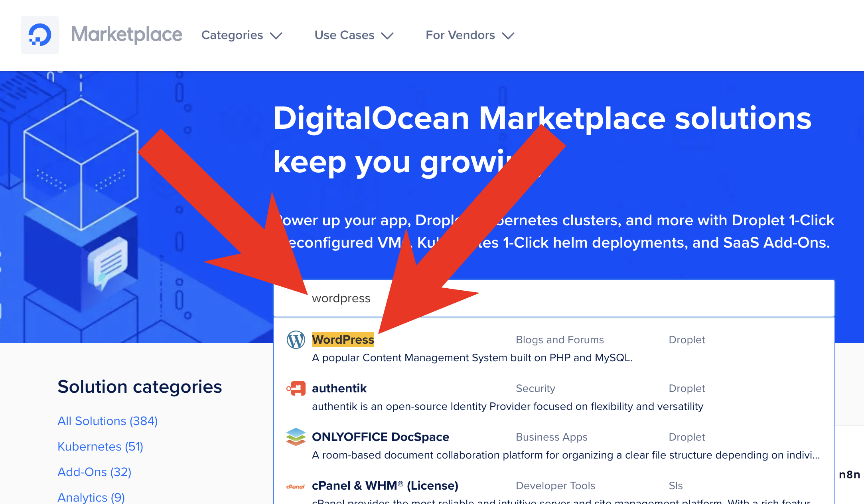Image resolution: width=864 pixels, height=504 pixels.
Task: Click the cPanel logo icon
Action: click(x=296, y=486)
